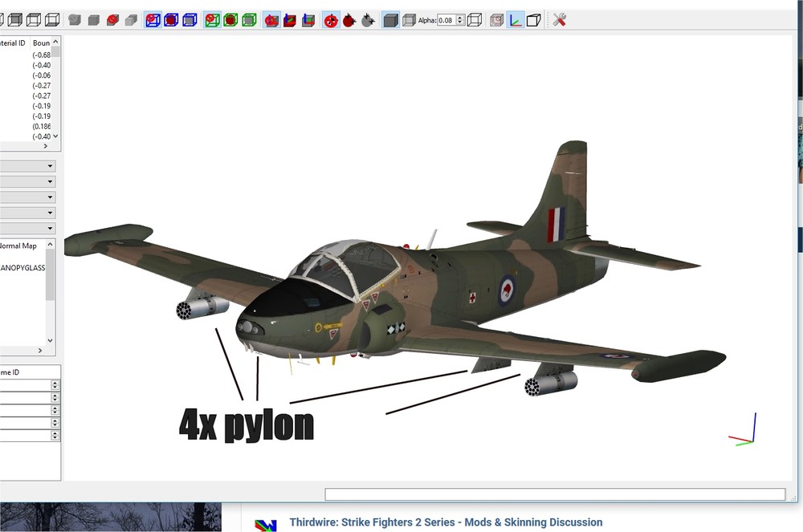Screen dimensions: 803x532
Task: Increase the Alpha value with spinner
Action: (x=460, y=18)
